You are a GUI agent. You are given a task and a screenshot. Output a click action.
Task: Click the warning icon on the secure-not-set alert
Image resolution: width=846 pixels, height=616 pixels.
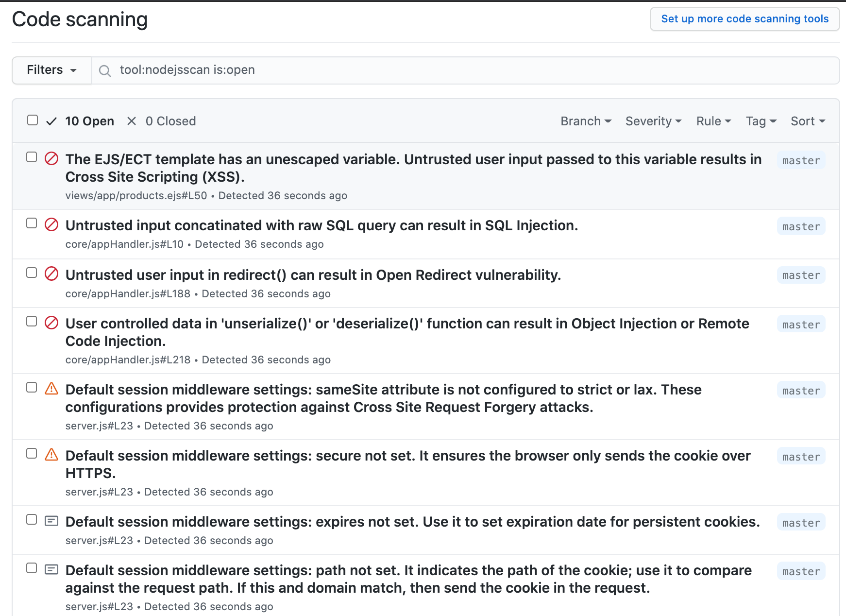(52, 455)
